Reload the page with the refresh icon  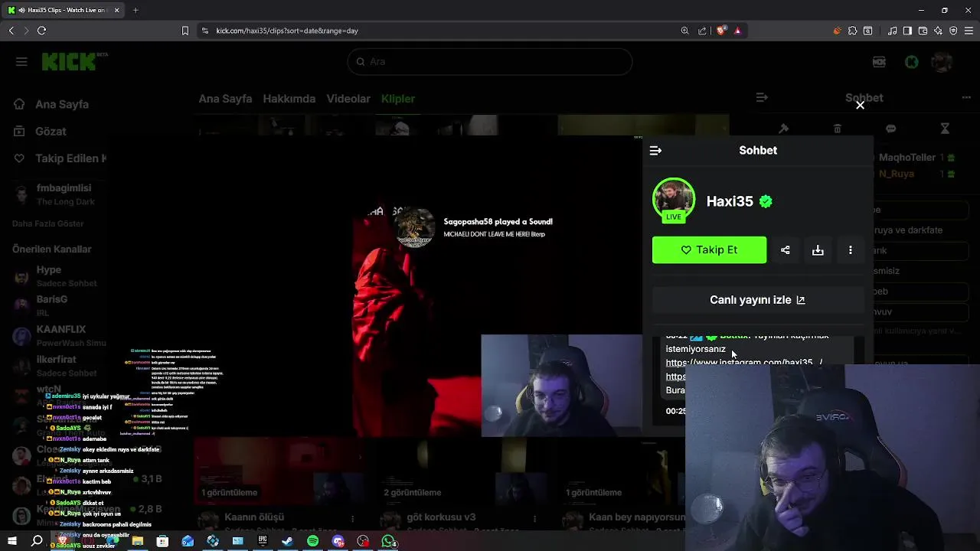tap(41, 31)
